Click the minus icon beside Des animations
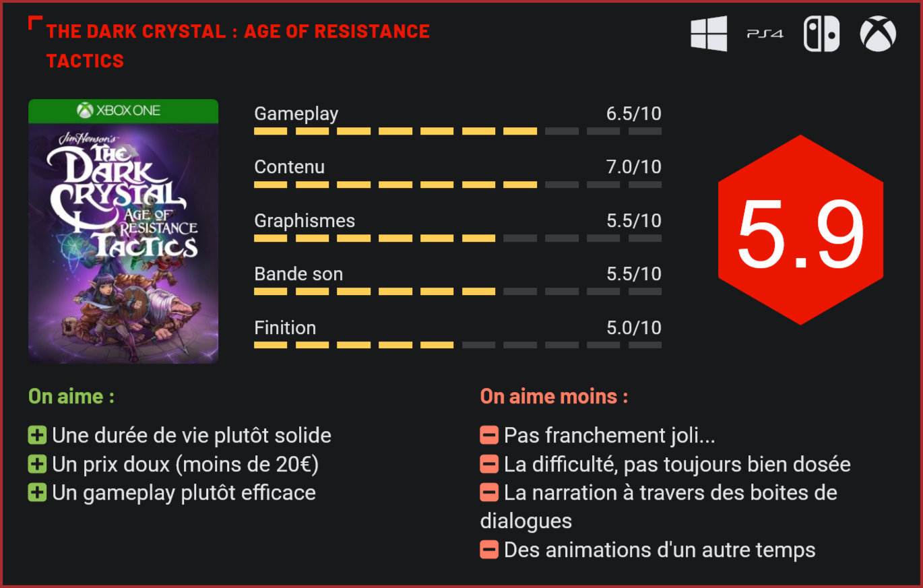The height and width of the screenshot is (588, 923). coord(489,550)
